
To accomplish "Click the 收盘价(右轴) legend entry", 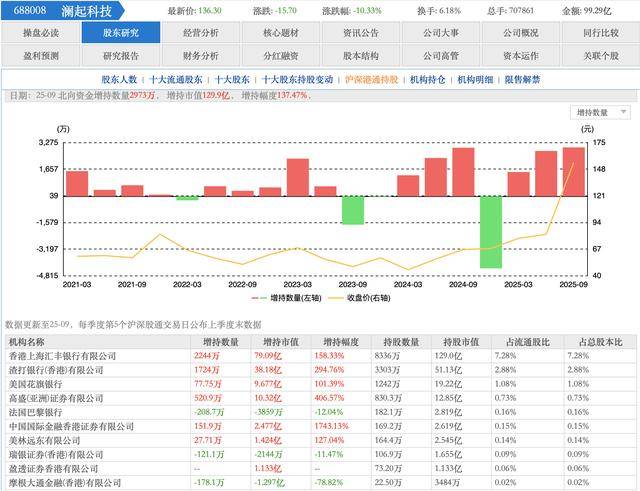I will coord(360,298).
